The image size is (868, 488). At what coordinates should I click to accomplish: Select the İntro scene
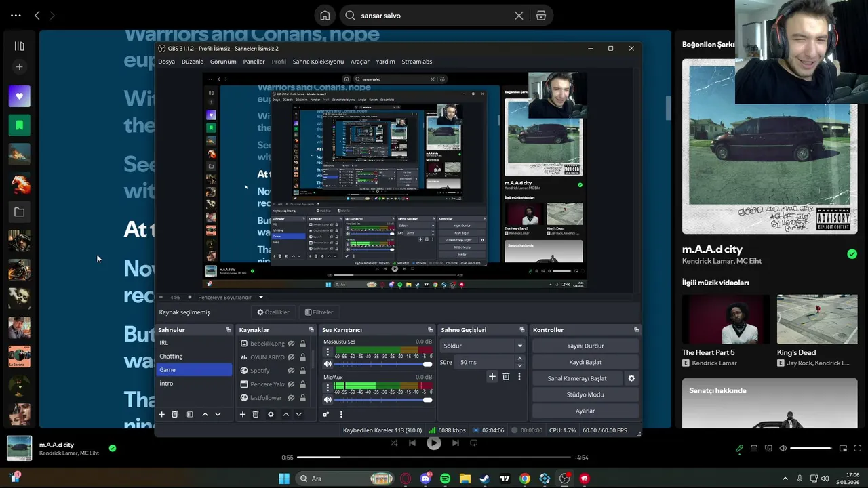[x=195, y=384]
